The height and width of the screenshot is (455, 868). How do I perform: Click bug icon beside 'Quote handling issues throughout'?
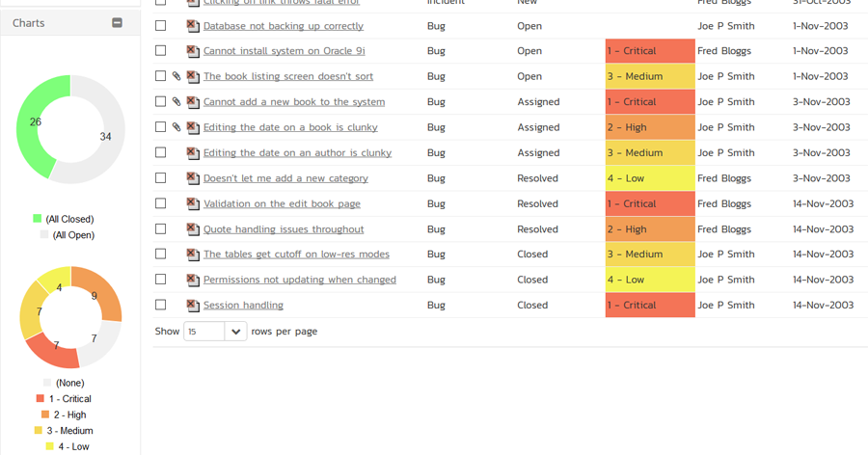193,229
